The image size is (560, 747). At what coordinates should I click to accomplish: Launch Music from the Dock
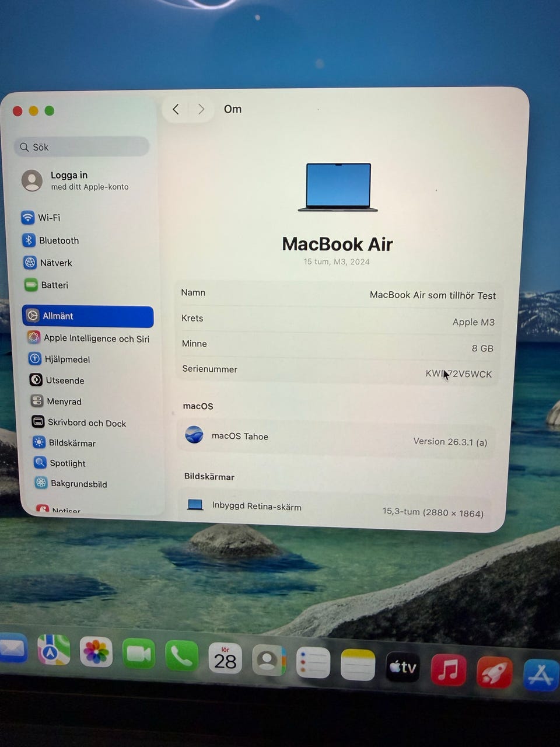coord(448,669)
